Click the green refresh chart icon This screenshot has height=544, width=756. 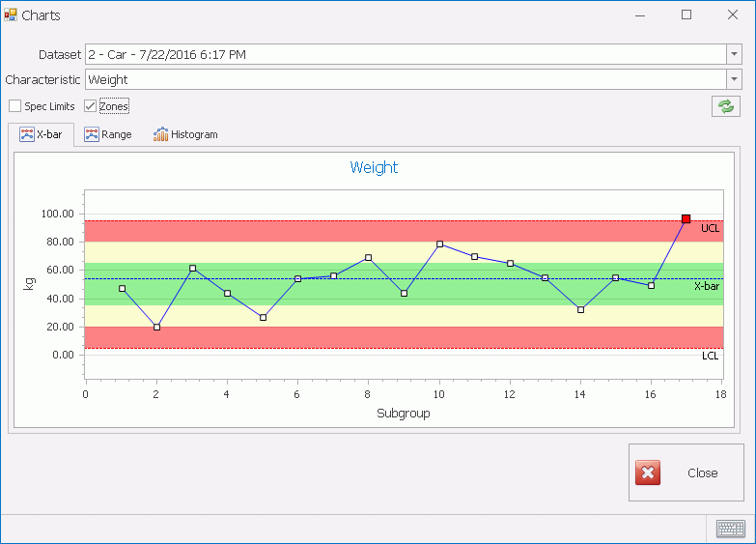(x=726, y=106)
